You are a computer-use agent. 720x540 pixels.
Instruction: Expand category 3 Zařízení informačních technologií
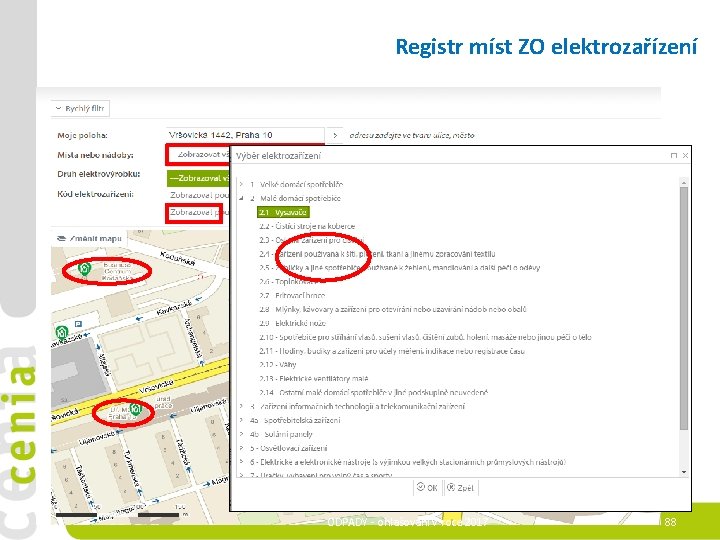coord(241,406)
